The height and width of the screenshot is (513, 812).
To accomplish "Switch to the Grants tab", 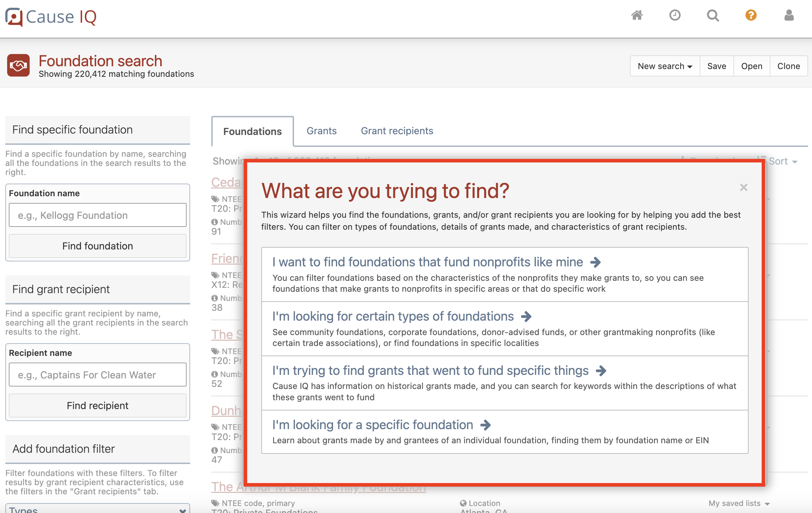I will [x=321, y=131].
